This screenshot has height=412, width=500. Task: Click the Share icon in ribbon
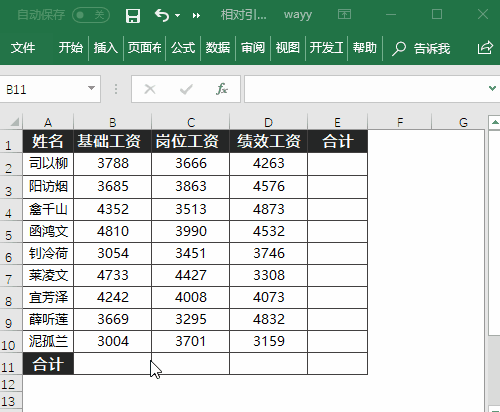pyautogui.click(x=485, y=48)
